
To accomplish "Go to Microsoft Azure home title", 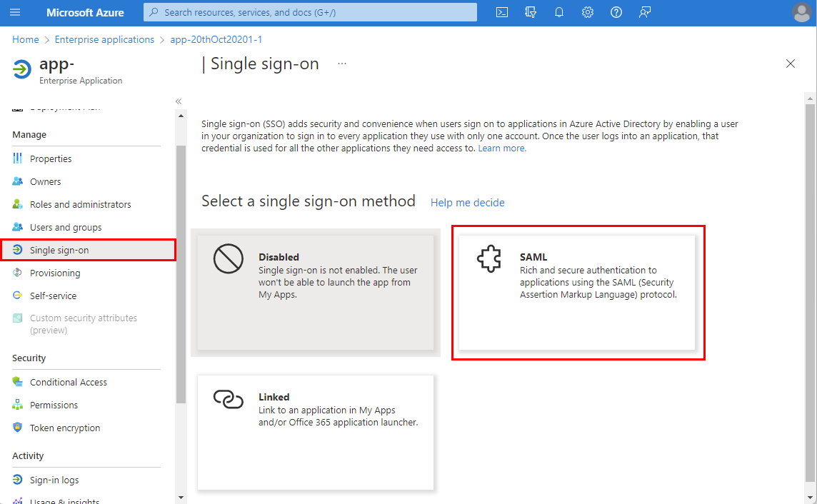I will (x=85, y=13).
